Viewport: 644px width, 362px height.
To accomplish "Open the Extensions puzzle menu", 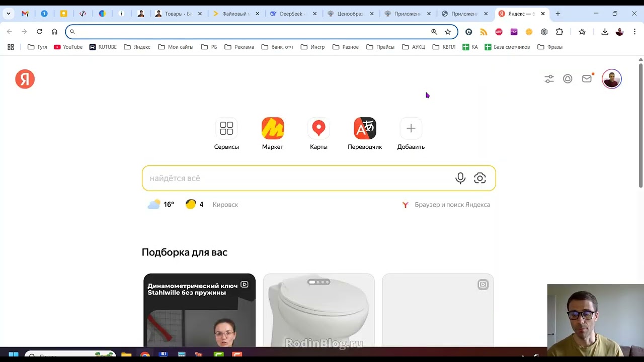I will click(x=559, y=32).
